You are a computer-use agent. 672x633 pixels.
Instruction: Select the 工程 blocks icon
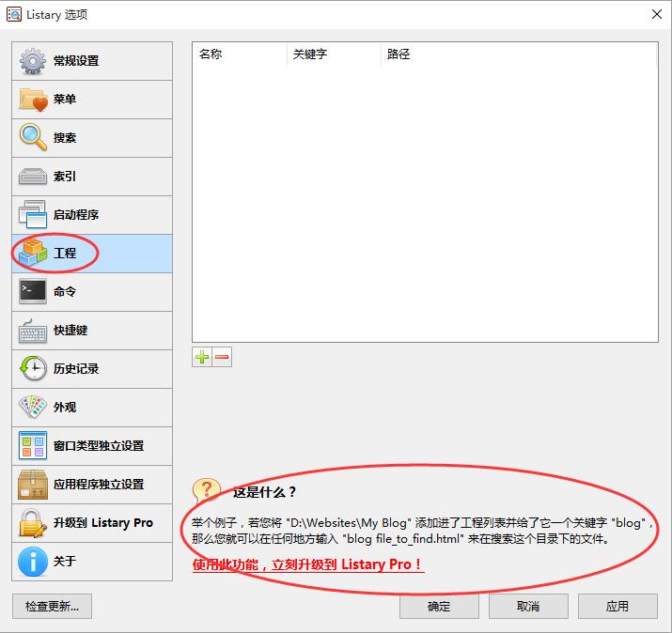(33, 254)
